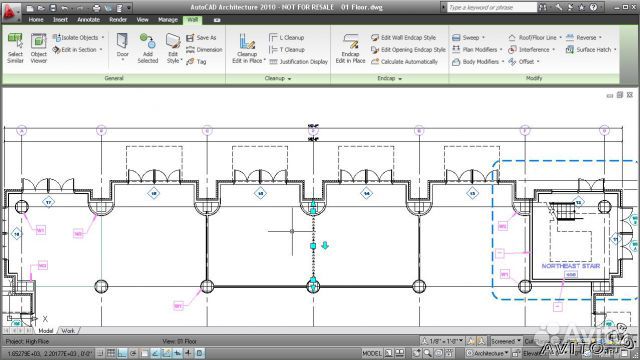Screen dimensions: 640x360
Task: Expand the Endcap panel dropdown
Action: click(x=389, y=78)
